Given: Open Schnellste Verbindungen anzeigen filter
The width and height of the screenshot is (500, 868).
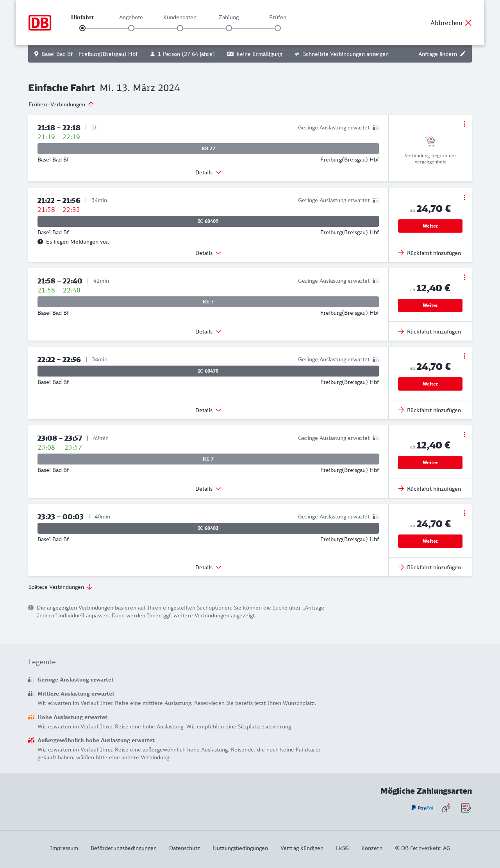Looking at the screenshot, I should (x=342, y=54).
